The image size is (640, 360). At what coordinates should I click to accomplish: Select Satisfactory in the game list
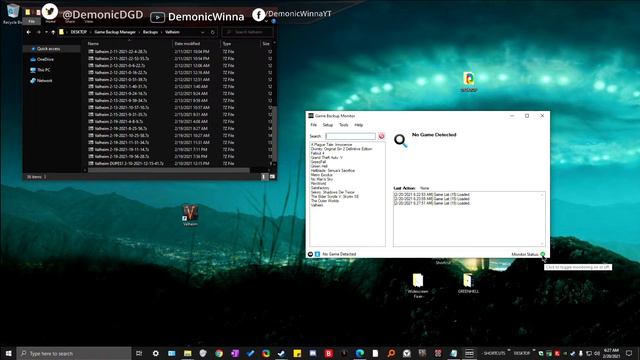coord(320,188)
